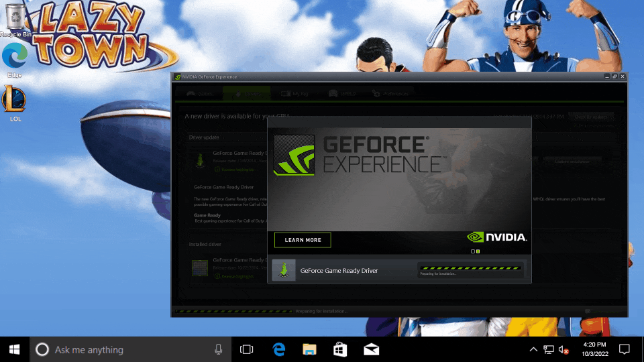This screenshot has width=644, height=362.
Task: Click the Windows Start button
Action: click(14, 349)
